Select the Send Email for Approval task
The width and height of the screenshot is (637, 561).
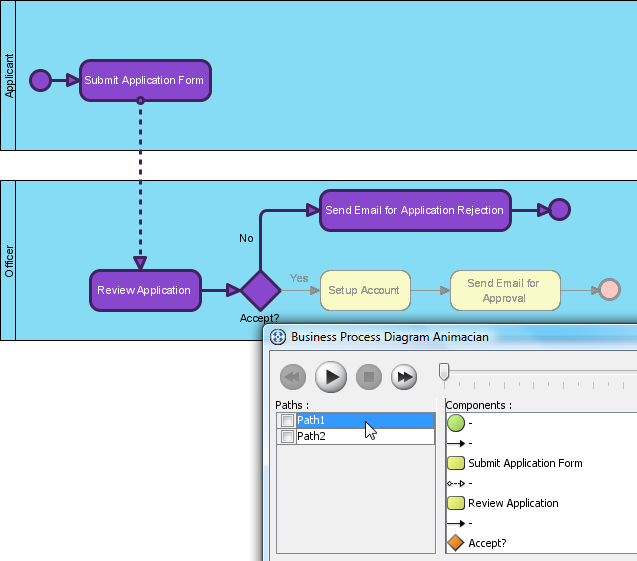coord(505,290)
